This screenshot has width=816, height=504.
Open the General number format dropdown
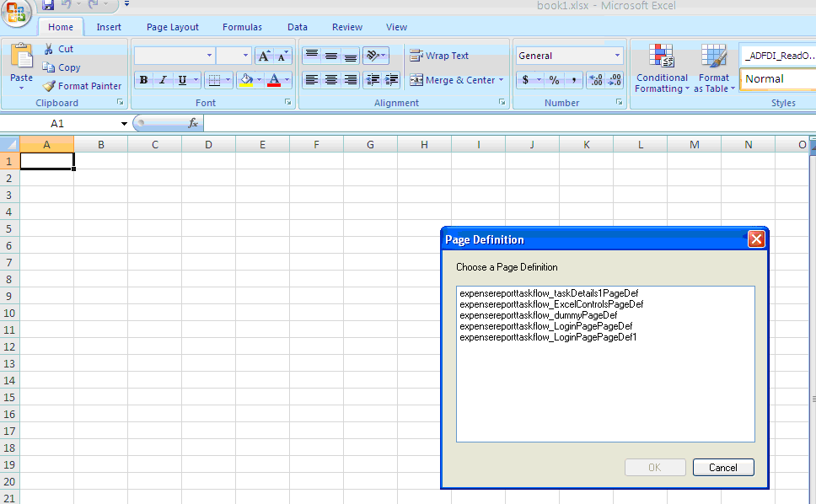coord(617,56)
